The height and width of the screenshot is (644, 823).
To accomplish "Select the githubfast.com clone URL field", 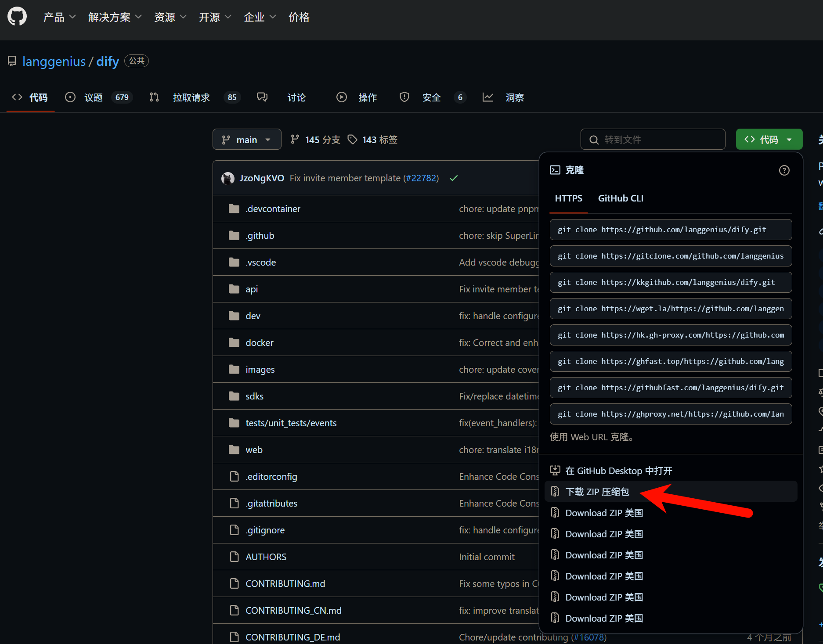I will click(x=671, y=388).
